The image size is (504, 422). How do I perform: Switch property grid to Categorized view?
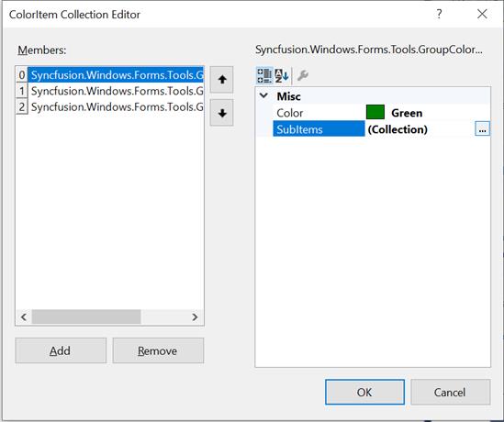coord(264,75)
